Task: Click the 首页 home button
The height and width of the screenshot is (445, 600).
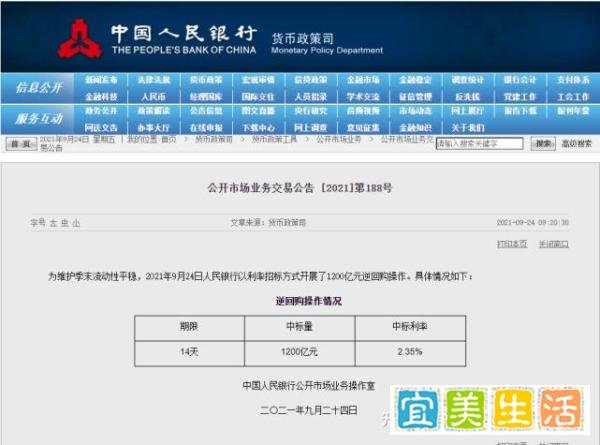Action: (21, 144)
